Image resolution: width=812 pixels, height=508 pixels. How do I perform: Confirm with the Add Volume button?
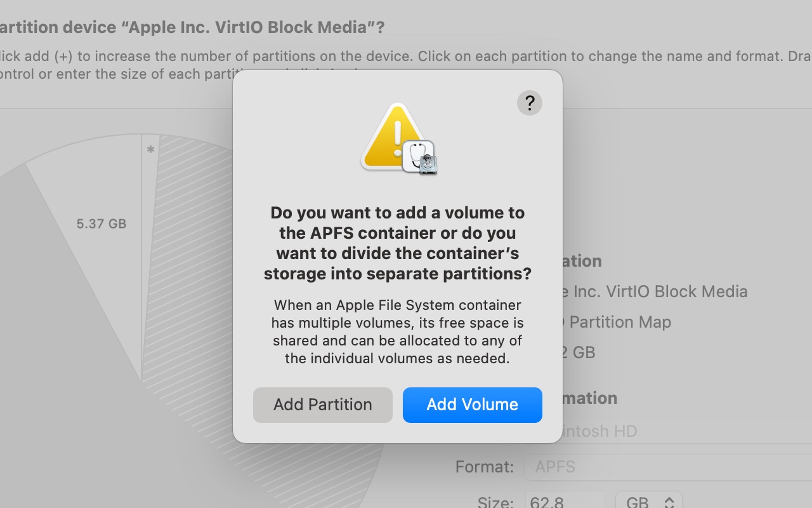(472, 404)
